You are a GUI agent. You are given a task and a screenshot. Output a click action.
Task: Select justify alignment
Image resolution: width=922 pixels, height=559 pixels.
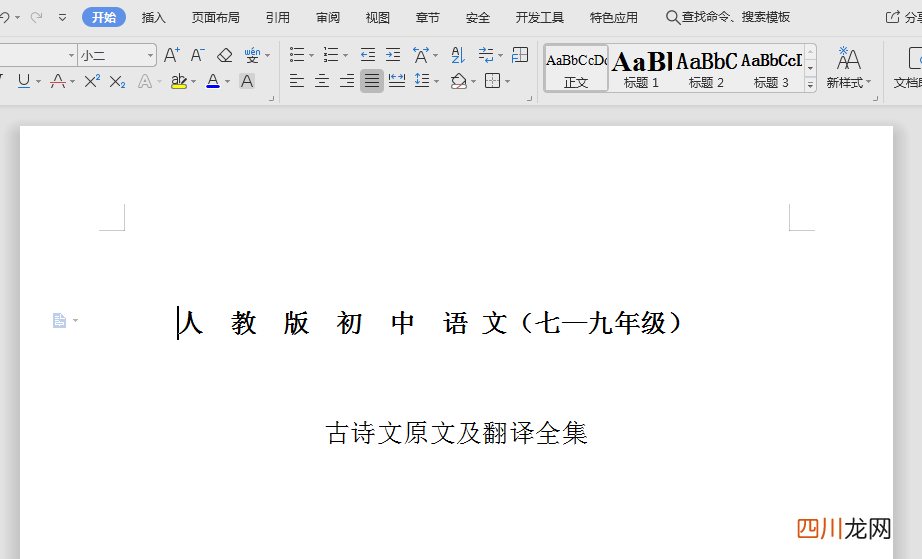372,81
